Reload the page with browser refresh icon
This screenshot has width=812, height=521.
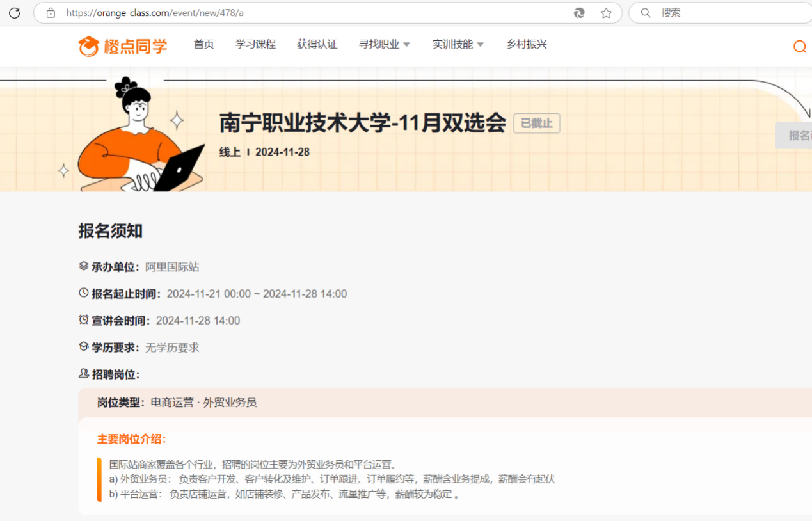(14, 13)
